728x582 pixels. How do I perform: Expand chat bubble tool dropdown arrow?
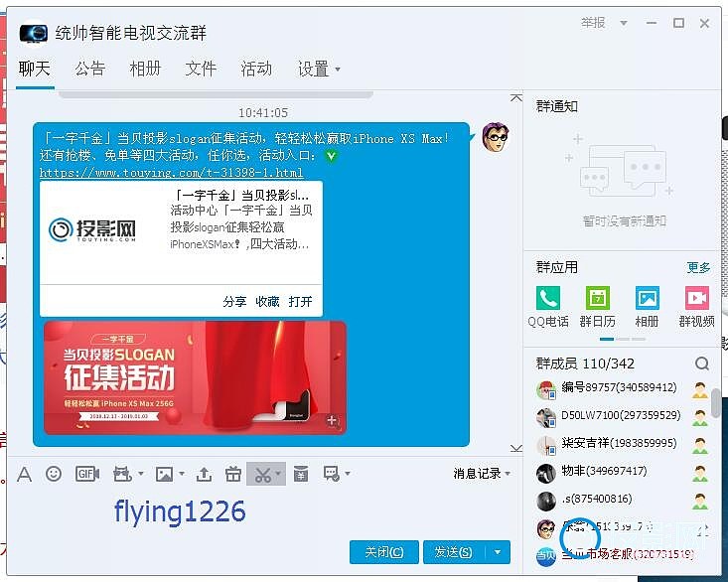point(348,474)
